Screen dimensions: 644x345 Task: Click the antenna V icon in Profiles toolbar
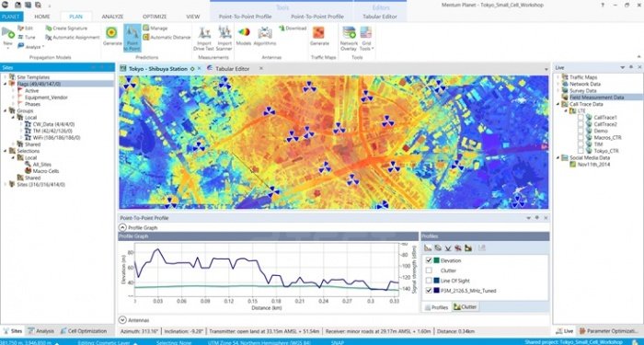448,248
